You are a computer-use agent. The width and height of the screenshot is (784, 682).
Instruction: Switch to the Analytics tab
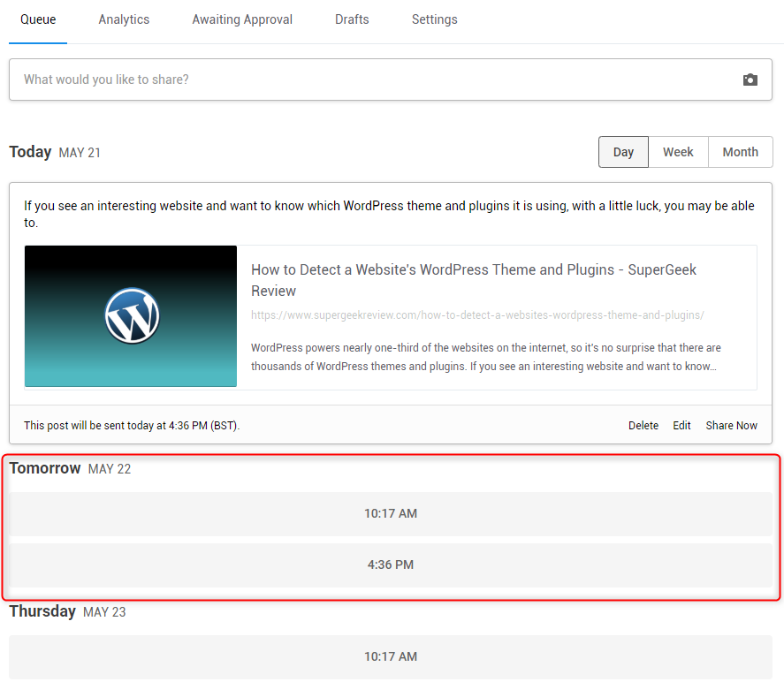pyautogui.click(x=124, y=19)
